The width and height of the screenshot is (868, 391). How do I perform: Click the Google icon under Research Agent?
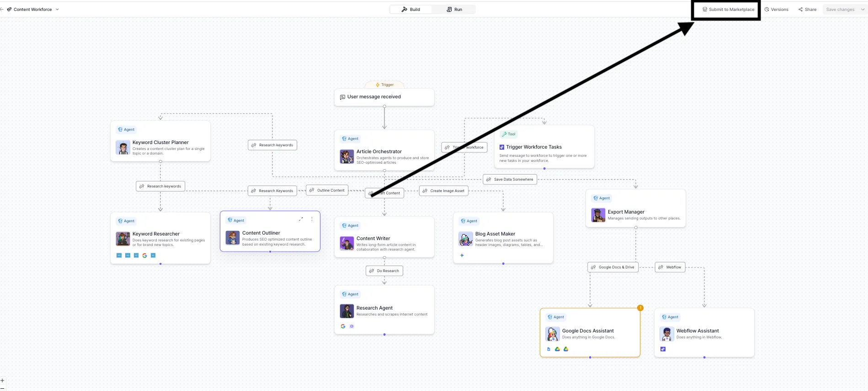coord(343,326)
